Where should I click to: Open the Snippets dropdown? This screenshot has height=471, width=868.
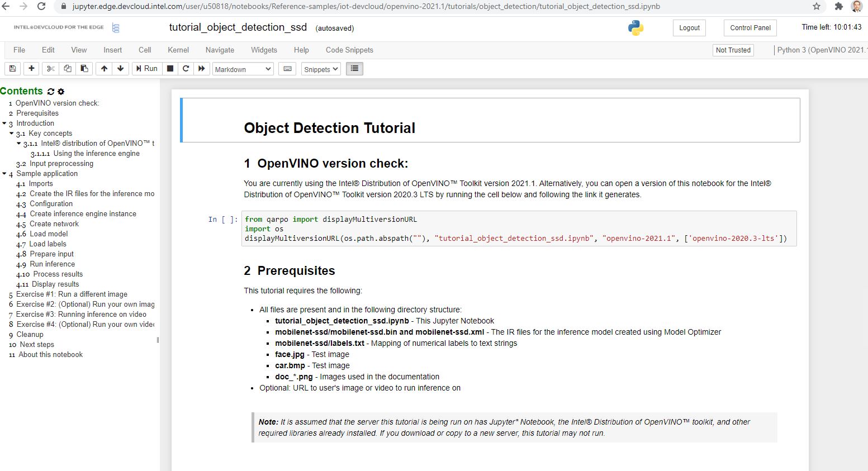click(321, 69)
